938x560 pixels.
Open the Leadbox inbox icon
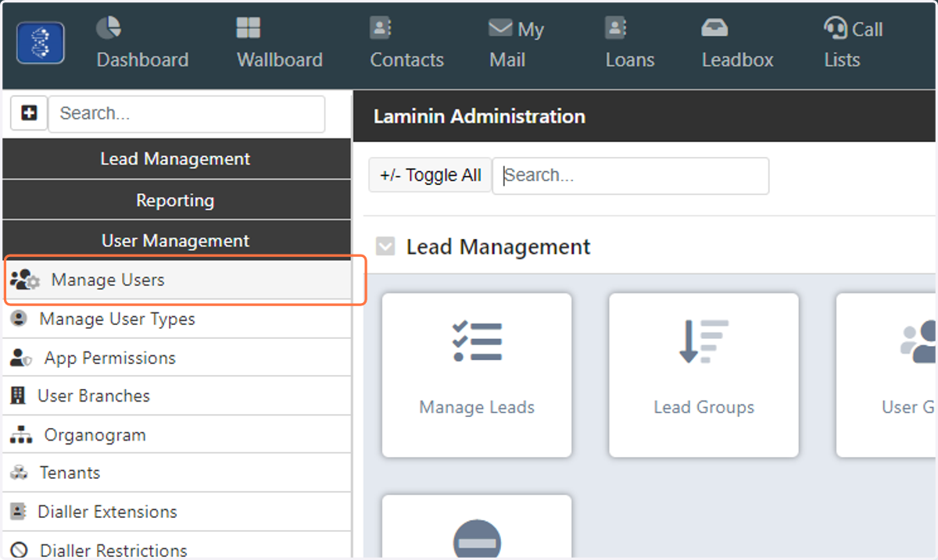pyautogui.click(x=714, y=29)
